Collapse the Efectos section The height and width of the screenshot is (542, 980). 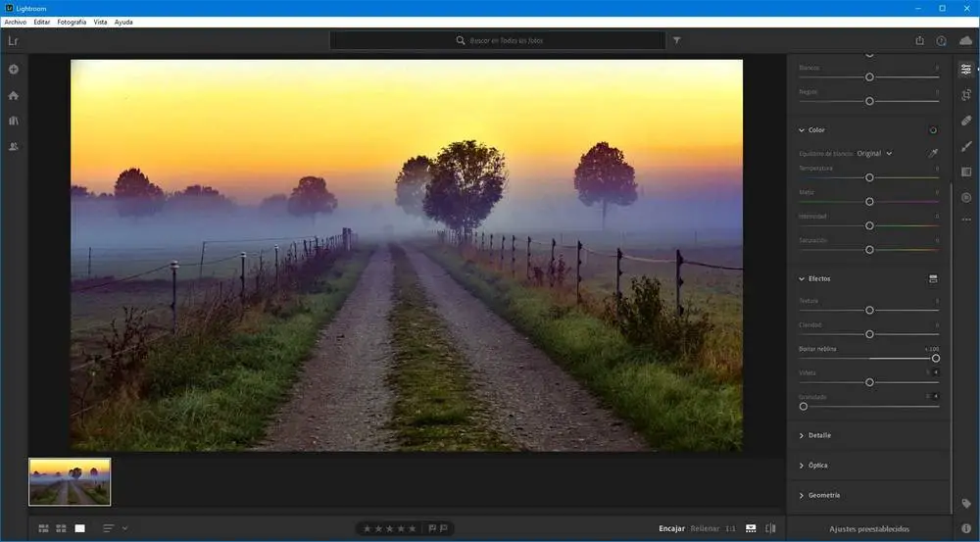(x=802, y=278)
